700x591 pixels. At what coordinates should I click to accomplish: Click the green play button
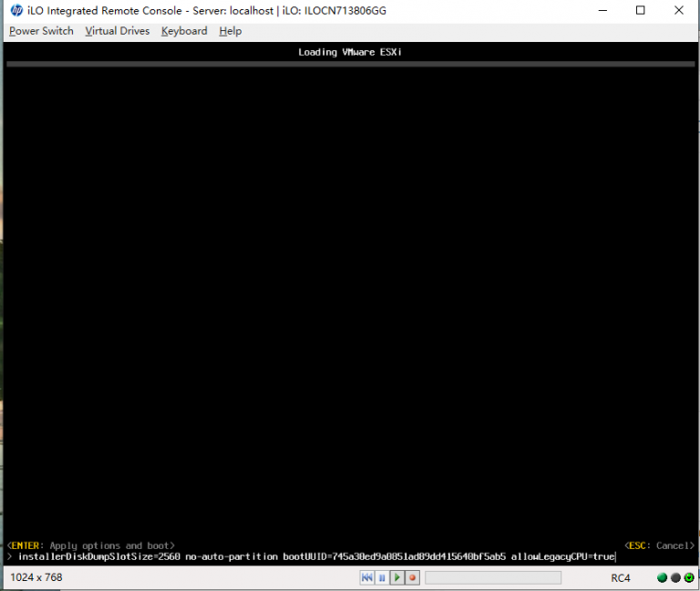coord(397,577)
